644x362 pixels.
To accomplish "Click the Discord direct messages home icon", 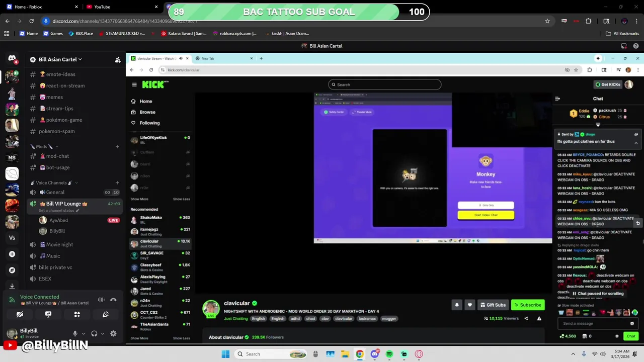I will click(x=12, y=59).
